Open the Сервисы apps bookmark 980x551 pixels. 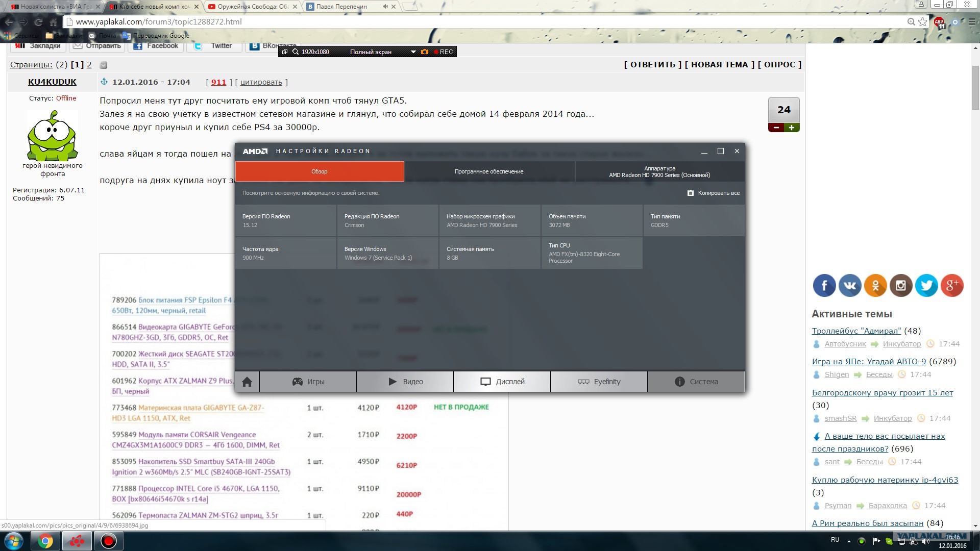click(21, 36)
